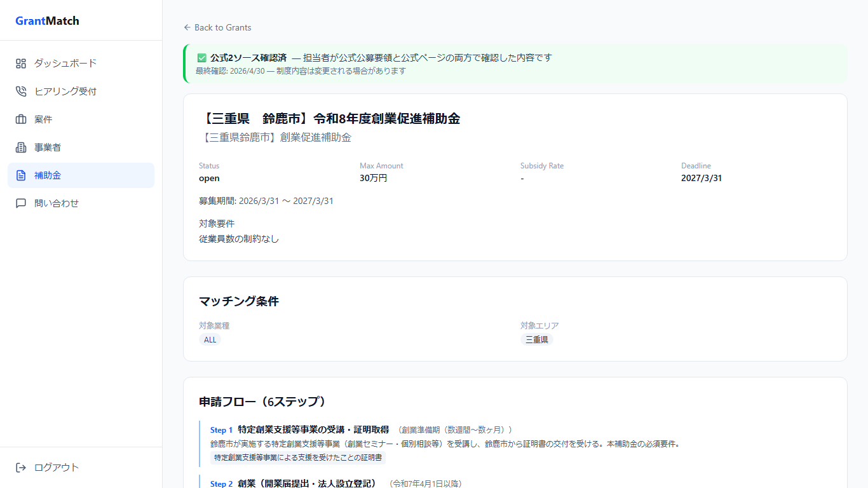Click the left arrow before Back to Grants

coord(186,27)
